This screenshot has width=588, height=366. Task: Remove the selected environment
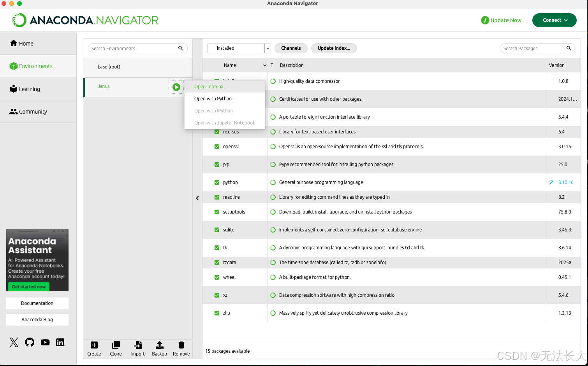tap(181, 348)
